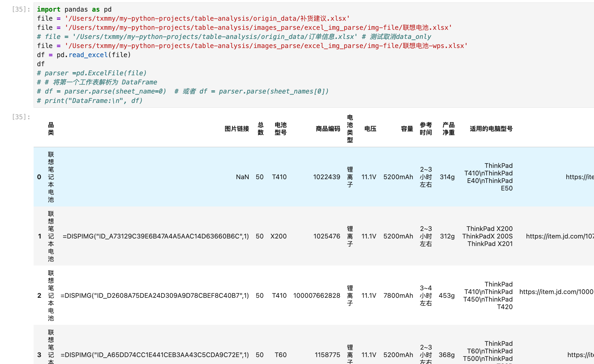
Task: Click the comment line '将第一个工作表解析为 DataFrame'
Action: [97, 82]
